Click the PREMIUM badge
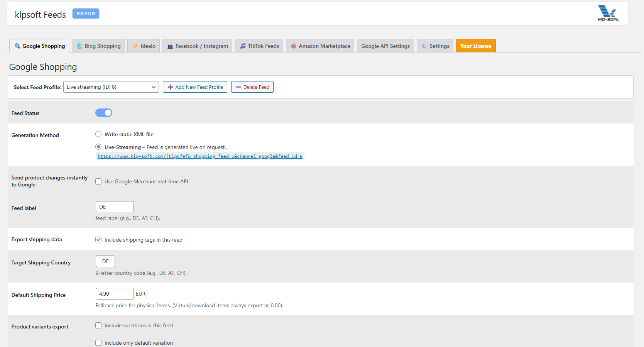 86,14
